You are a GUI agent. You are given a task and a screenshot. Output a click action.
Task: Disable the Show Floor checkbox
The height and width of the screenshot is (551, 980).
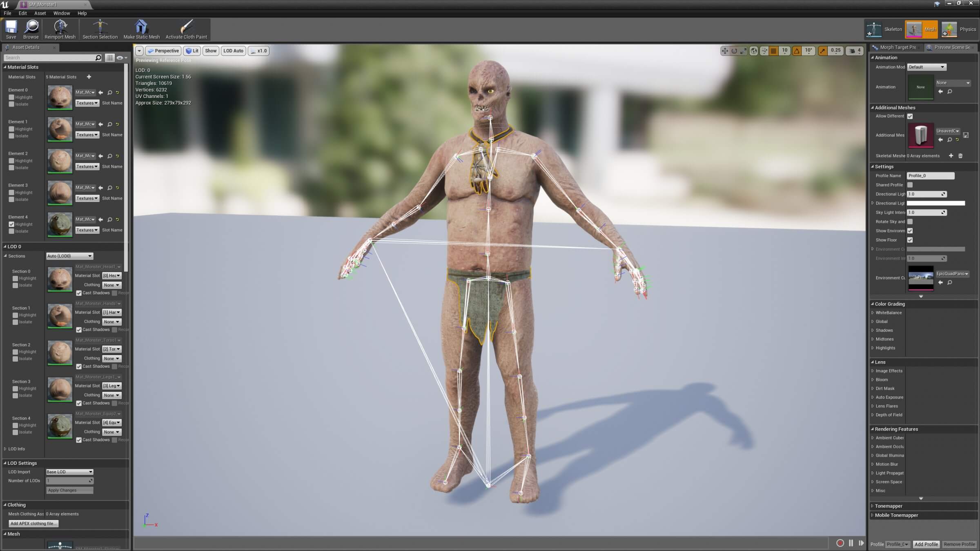pos(910,240)
